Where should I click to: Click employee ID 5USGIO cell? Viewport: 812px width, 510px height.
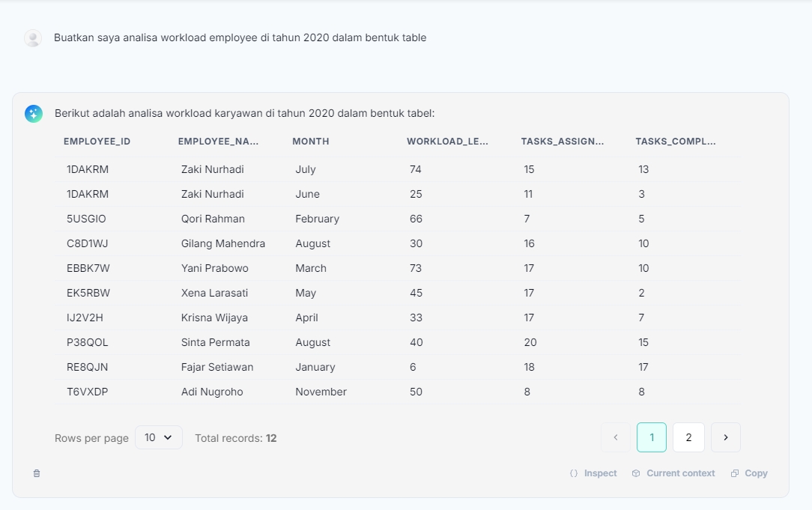click(x=86, y=219)
